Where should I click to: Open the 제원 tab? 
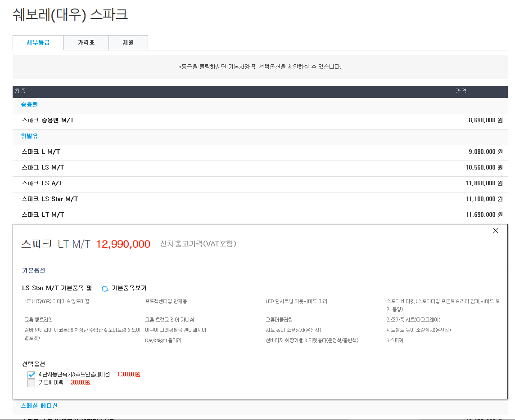[128, 43]
